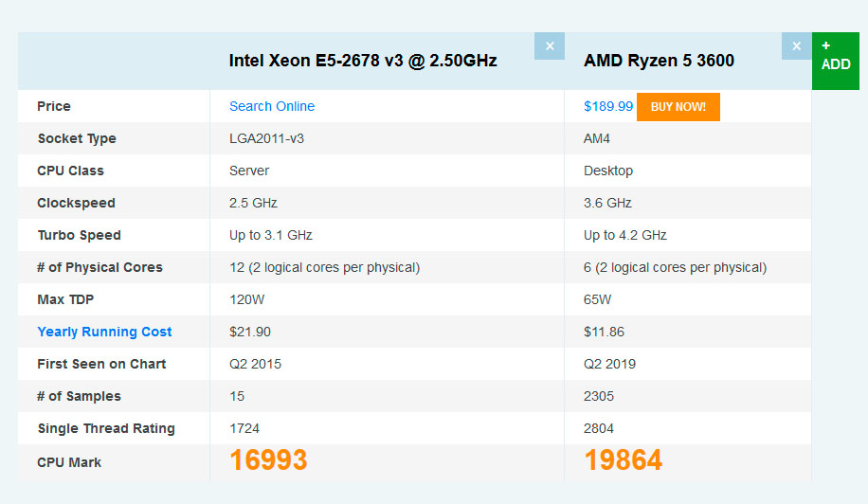Viewport: 868px width, 504px height.
Task: Open the Search Online price link
Action: click(x=272, y=106)
